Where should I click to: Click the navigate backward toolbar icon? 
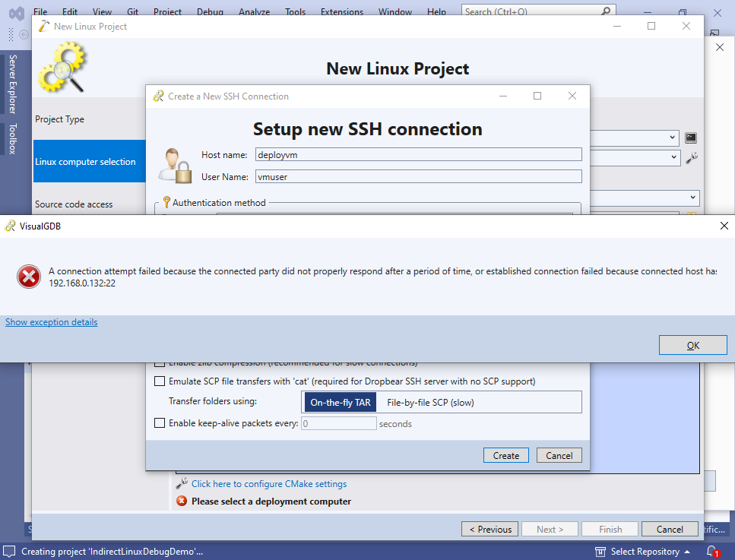point(24,34)
